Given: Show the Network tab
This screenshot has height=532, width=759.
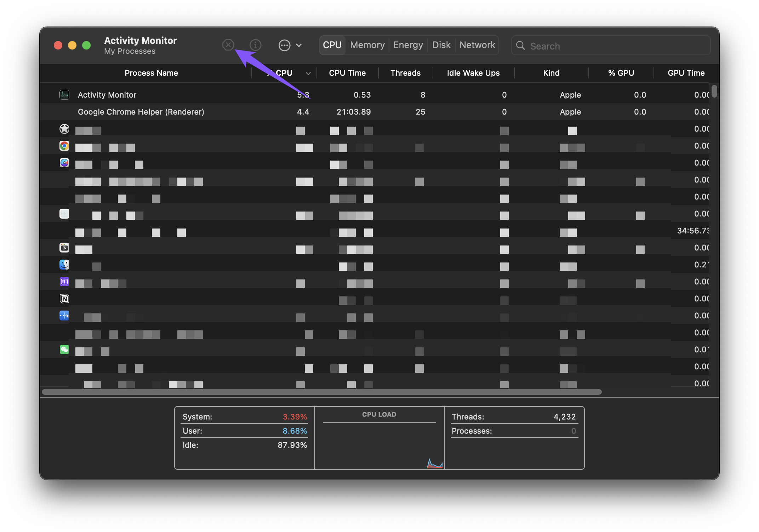Looking at the screenshot, I should tap(477, 45).
